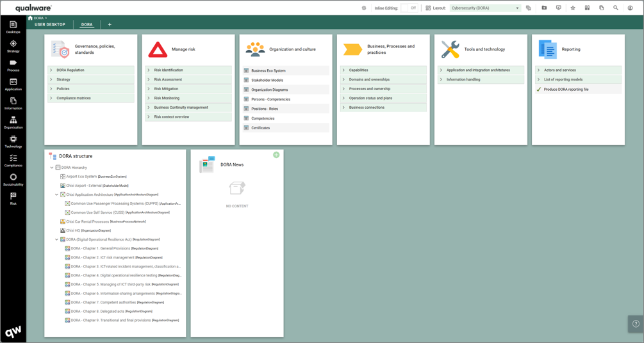The height and width of the screenshot is (343, 644).
Task: Open the Strategy sidebar section
Action: (x=13, y=46)
